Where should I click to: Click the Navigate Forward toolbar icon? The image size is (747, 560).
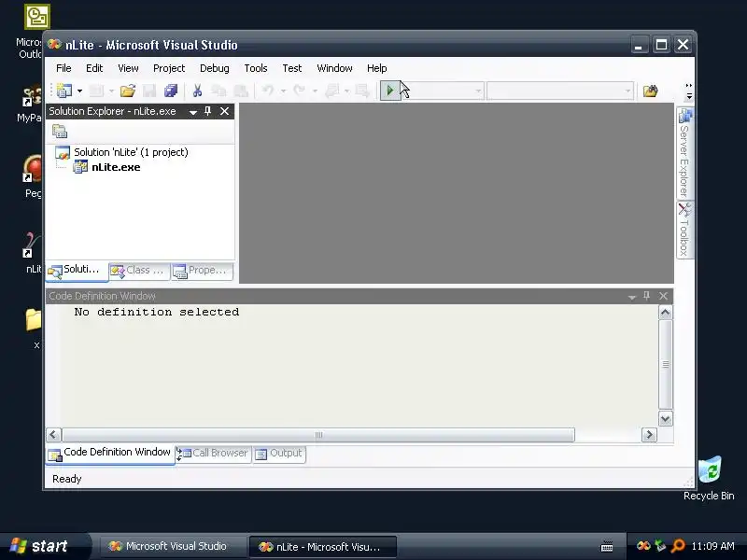362,91
